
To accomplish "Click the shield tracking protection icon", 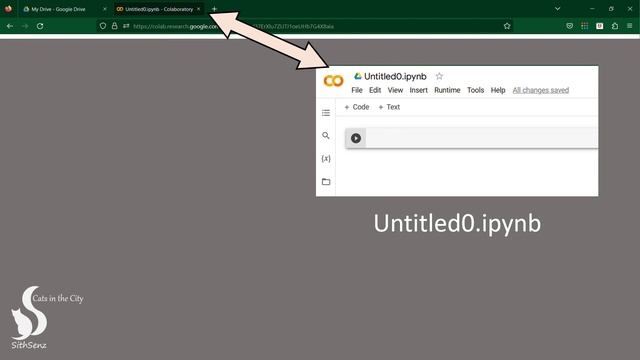I will [x=103, y=26].
